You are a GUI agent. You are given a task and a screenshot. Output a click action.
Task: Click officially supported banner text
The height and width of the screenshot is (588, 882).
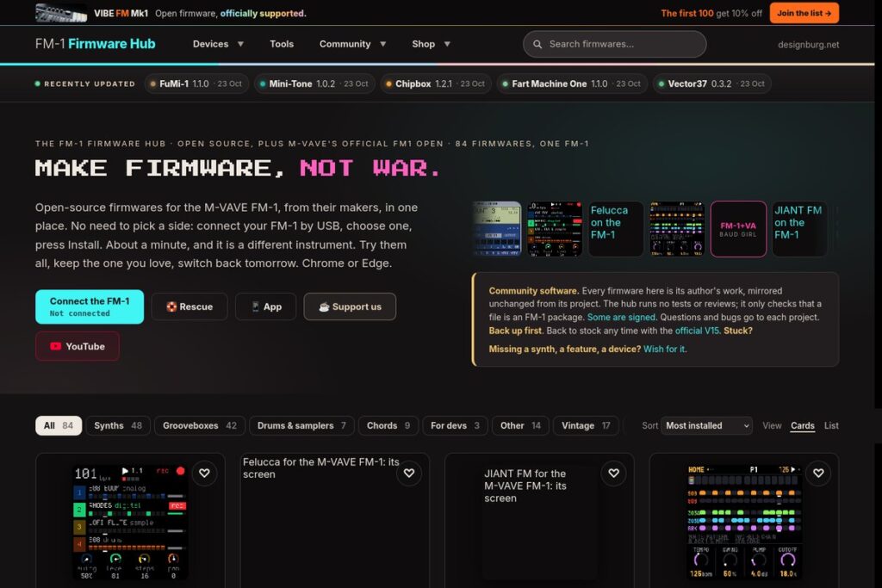(263, 13)
